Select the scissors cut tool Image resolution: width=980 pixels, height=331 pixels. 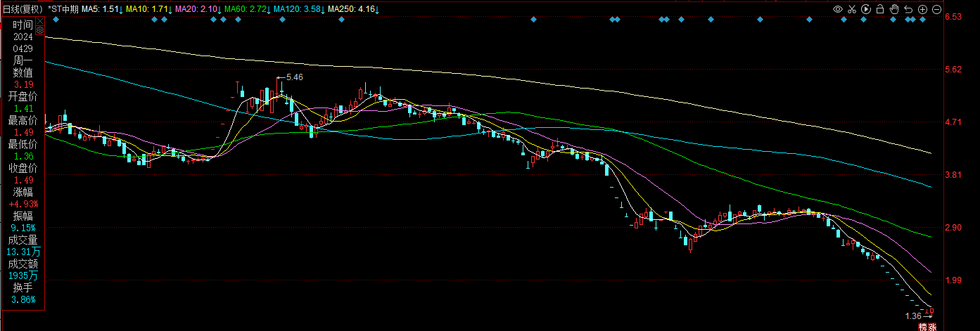852,9
